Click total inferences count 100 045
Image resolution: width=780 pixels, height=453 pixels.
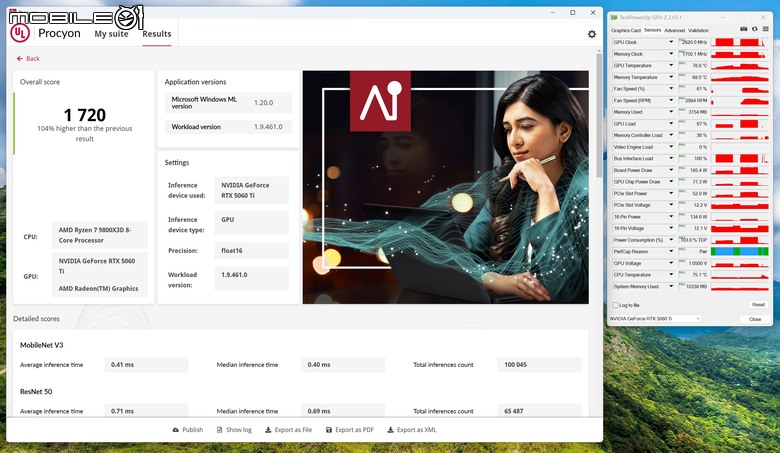point(539,364)
